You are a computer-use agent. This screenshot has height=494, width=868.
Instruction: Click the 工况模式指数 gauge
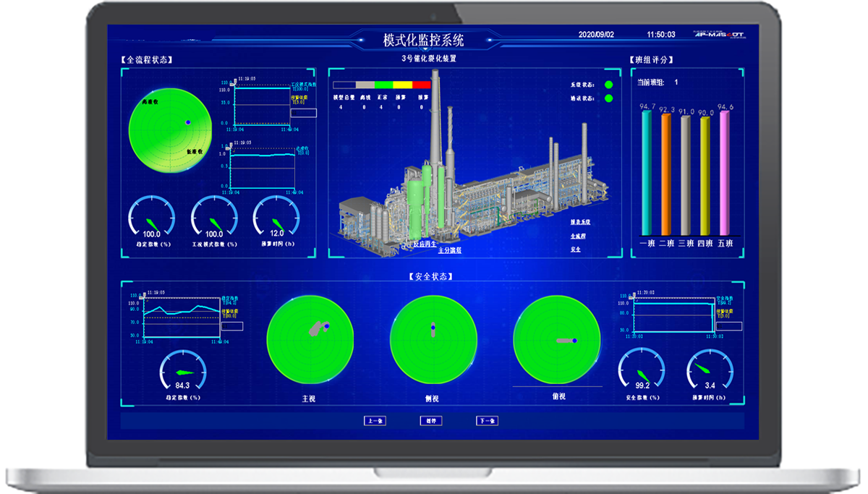214,218
